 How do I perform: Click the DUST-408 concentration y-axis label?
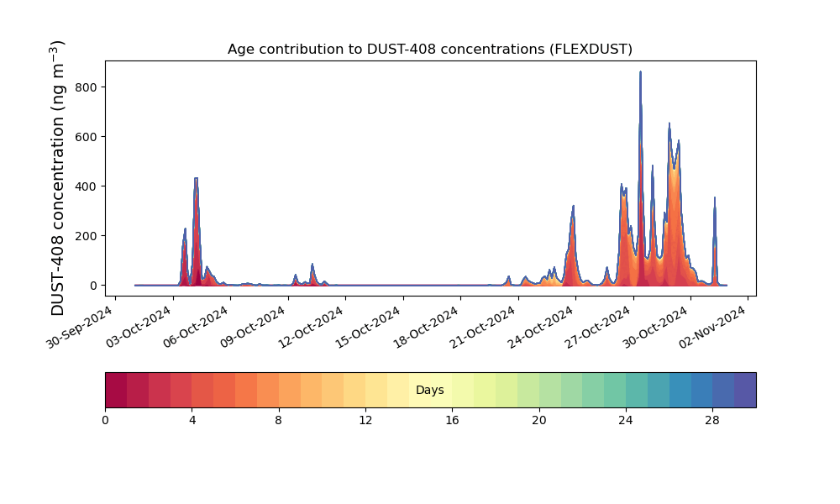tap(57, 178)
